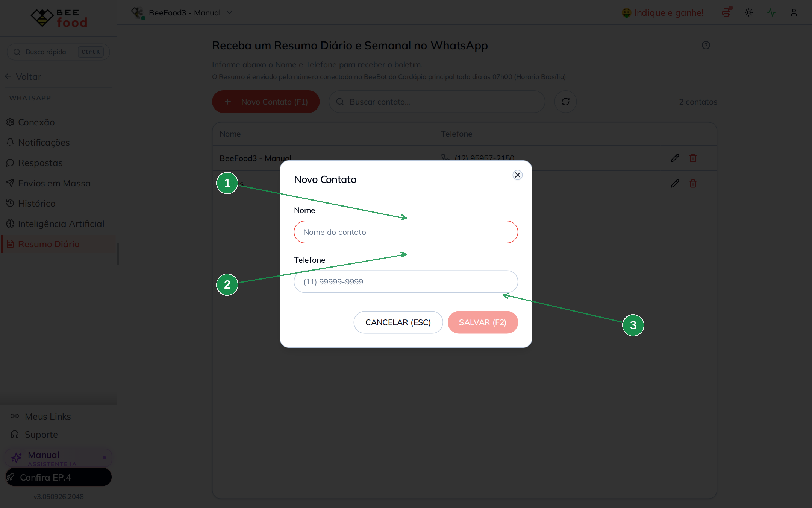Click phone number (12) 95957-2150
Image resolution: width=812 pixels, height=508 pixels.
click(484, 158)
